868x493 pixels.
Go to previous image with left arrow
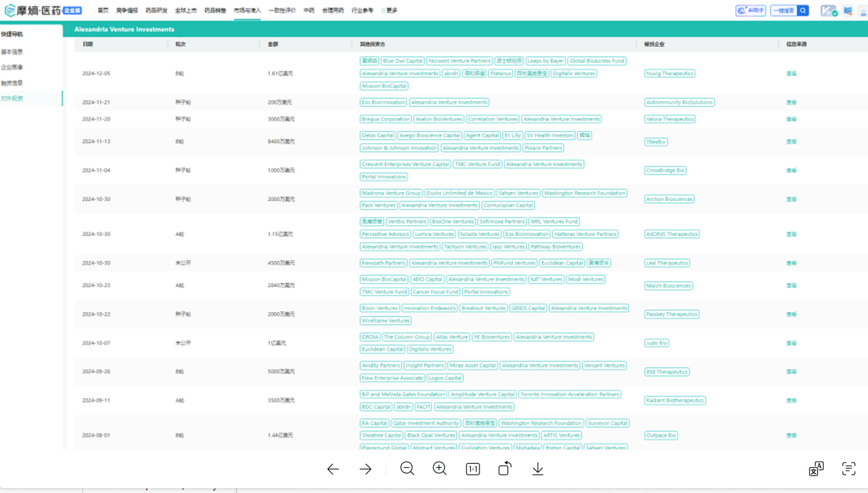point(333,469)
